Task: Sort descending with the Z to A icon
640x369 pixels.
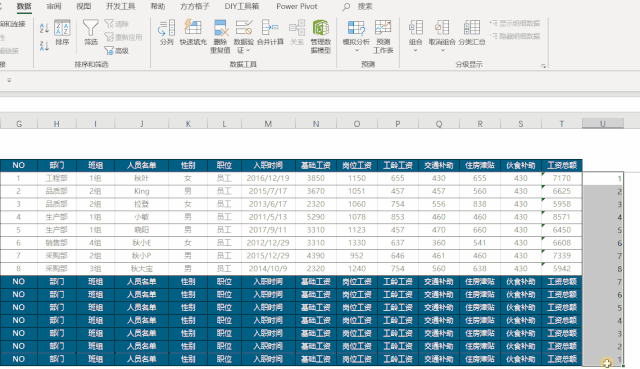Action: point(44,46)
